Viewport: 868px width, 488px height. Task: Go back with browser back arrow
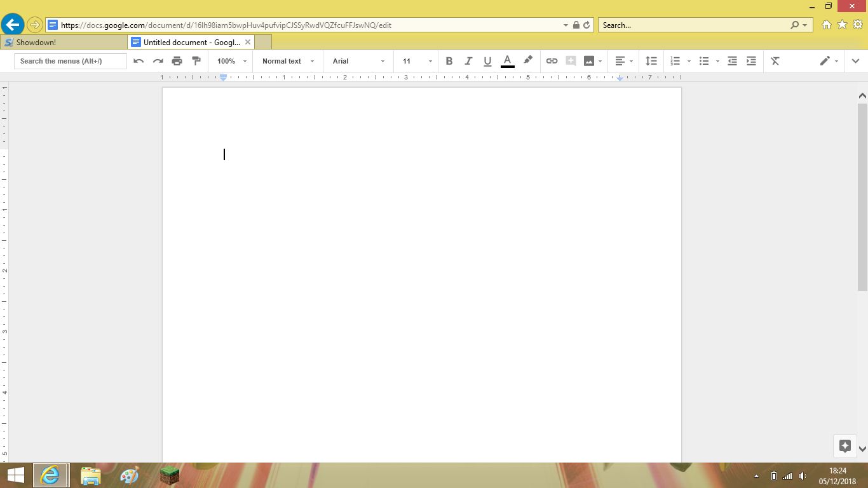point(12,25)
